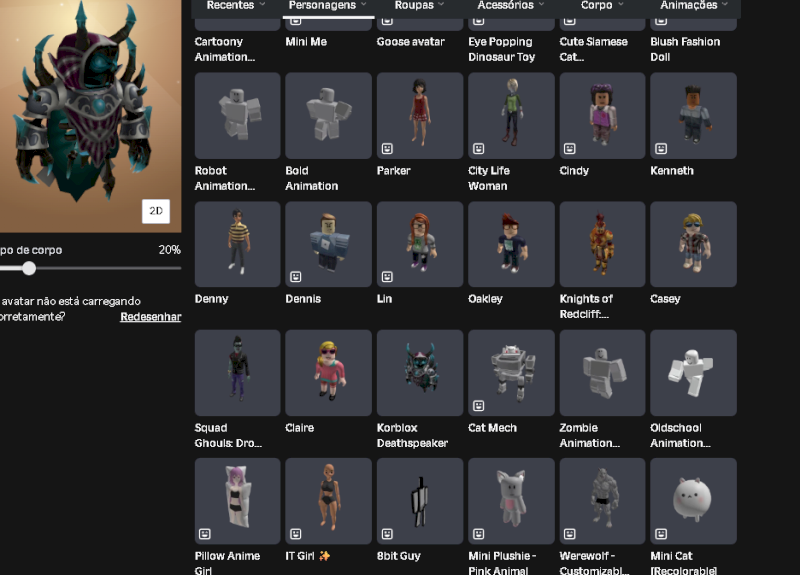Select the Knights of Redcliff character
This screenshot has height=575, width=800.
[602, 244]
